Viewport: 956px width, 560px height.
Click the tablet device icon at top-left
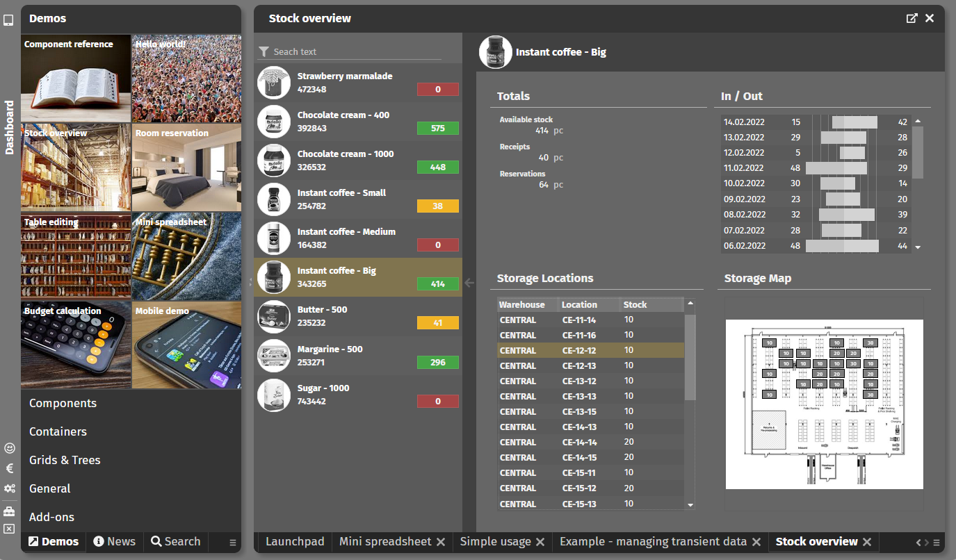(8, 21)
